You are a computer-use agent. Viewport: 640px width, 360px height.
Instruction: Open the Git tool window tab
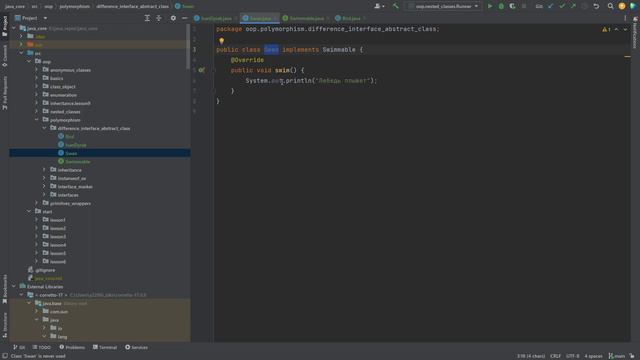19,347
